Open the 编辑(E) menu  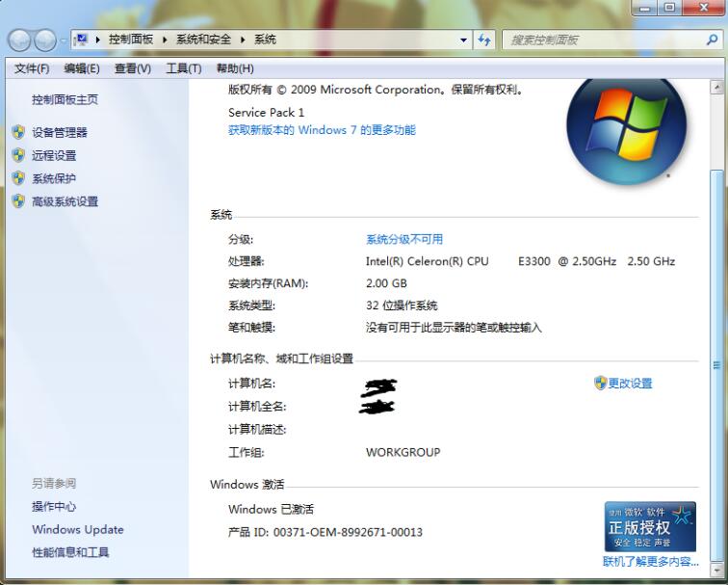82,68
